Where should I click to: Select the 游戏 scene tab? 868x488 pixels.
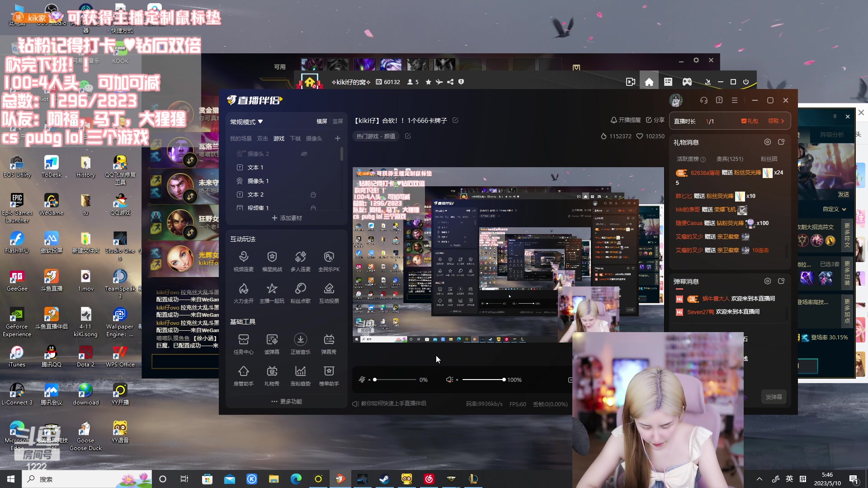click(x=279, y=139)
